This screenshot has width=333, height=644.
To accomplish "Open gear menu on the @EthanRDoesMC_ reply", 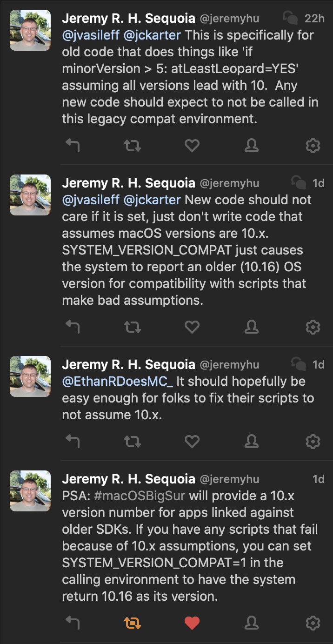I will (x=313, y=441).
